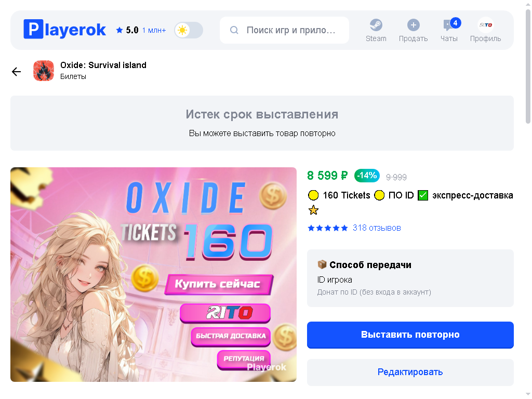Click the Playerok logo

tap(64, 29)
